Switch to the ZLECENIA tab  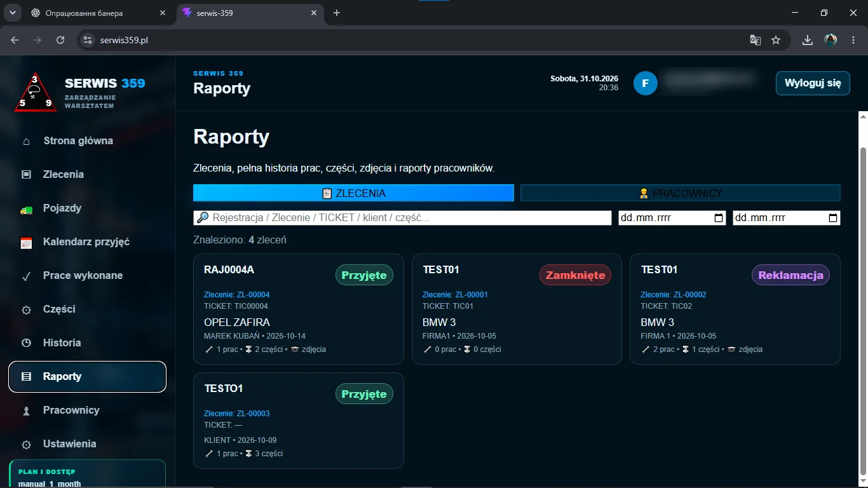click(353, 193)
